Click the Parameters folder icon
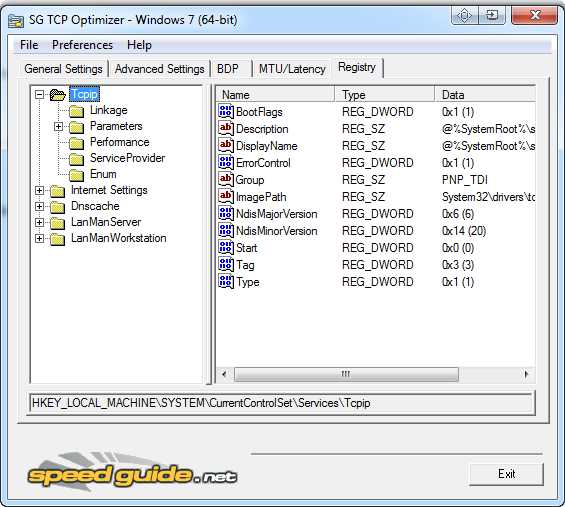565x507 pixels. click(77, 127)
